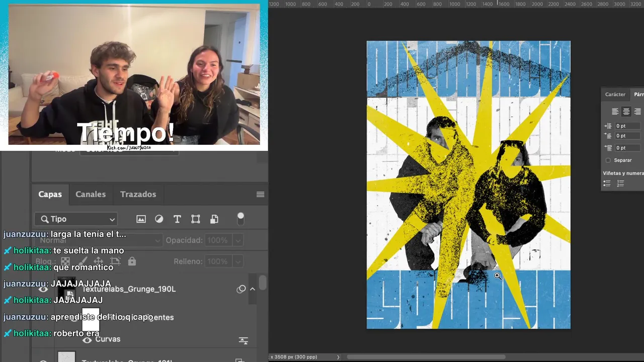Click smart filter indicator on Texturelabs_Grunge_190L
644x362 pixels.
(x=241, y=289)
